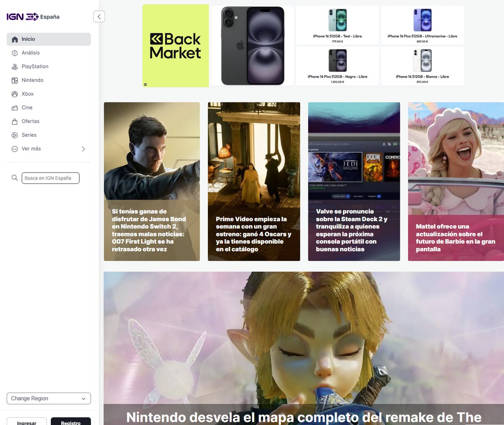504x425 pixels.
Task: Open the Series section label
Action: (29, 135)
